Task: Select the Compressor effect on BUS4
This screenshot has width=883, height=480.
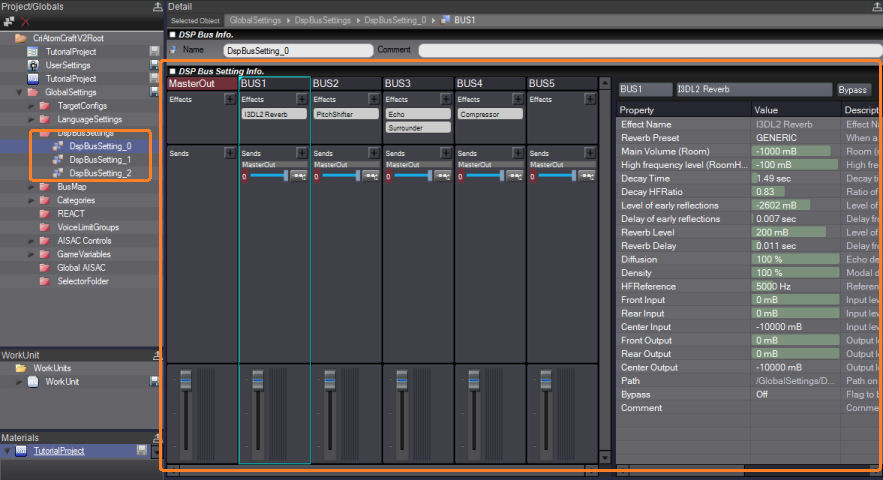Action: point(490,114)
